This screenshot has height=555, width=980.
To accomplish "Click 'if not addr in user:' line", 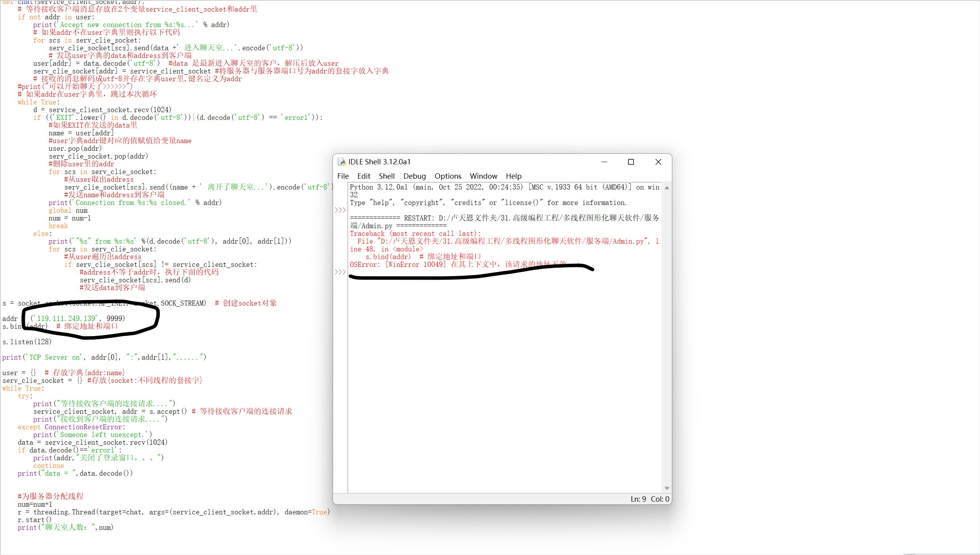I will 56,17.
